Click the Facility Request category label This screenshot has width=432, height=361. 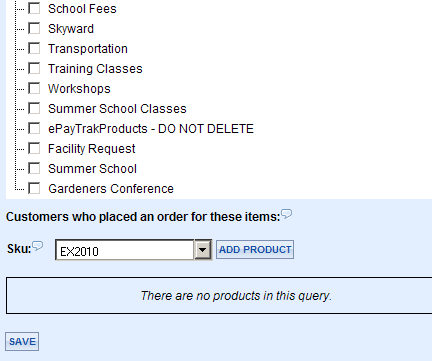(92, 149)
